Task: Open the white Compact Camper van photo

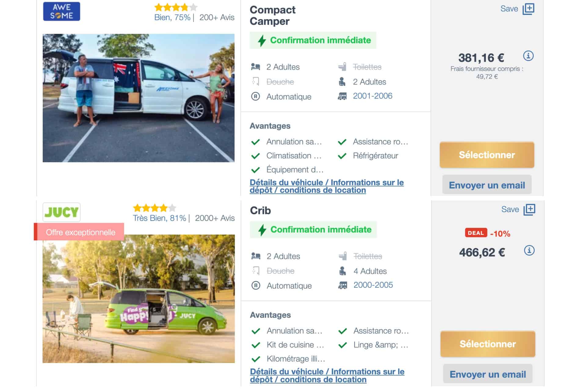Action: tap(139, 98)
